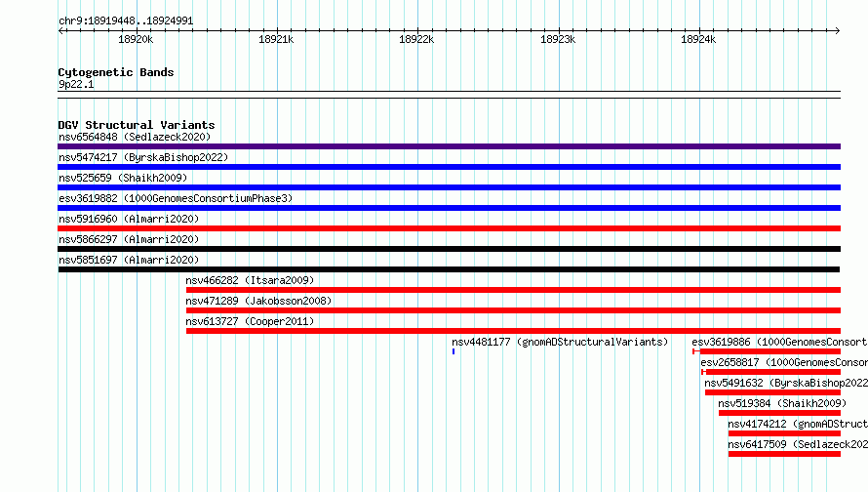The height and width of the screenshot is (492, 868).
Task: Open the esv2658817 variant label
Action: [x=784, y=362]
